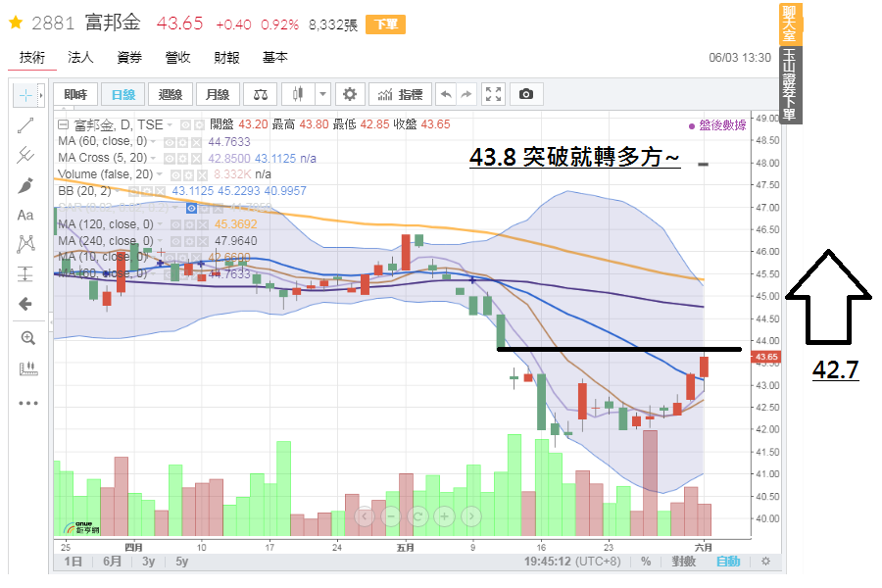Hide the 富邦金, D, TSE main series
Viewport: 882px width, 588px height.
185,124
